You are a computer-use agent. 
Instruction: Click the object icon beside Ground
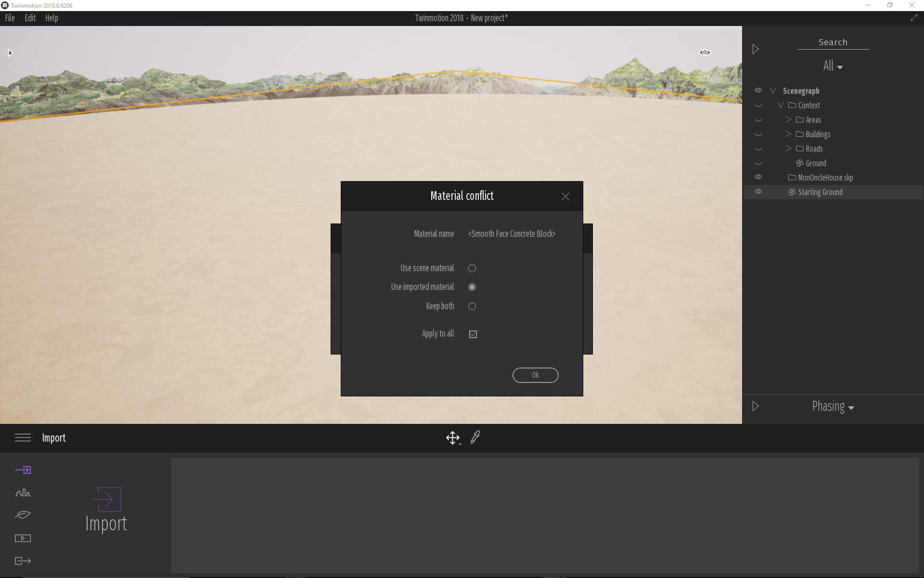point(799,163)
